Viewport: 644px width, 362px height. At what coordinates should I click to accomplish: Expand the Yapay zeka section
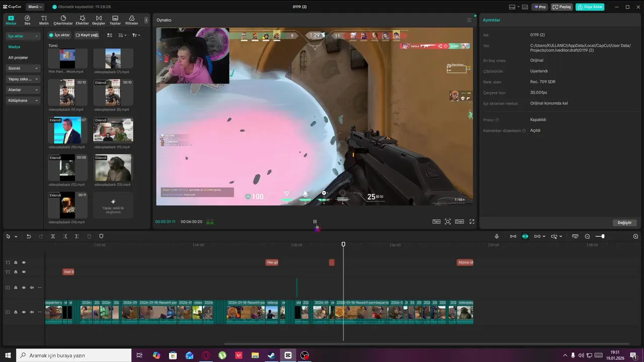point(23,79)
